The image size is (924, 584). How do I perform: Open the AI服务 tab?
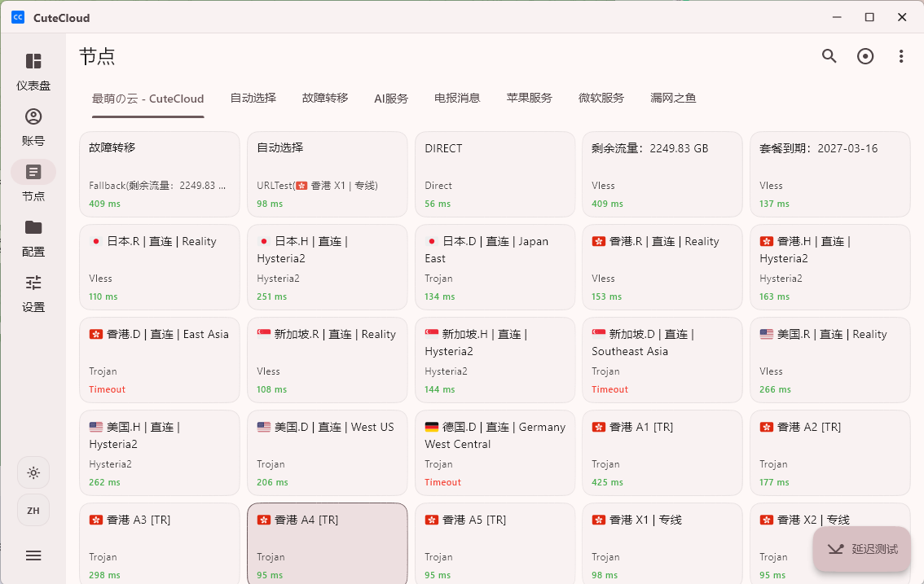(391, 99)
